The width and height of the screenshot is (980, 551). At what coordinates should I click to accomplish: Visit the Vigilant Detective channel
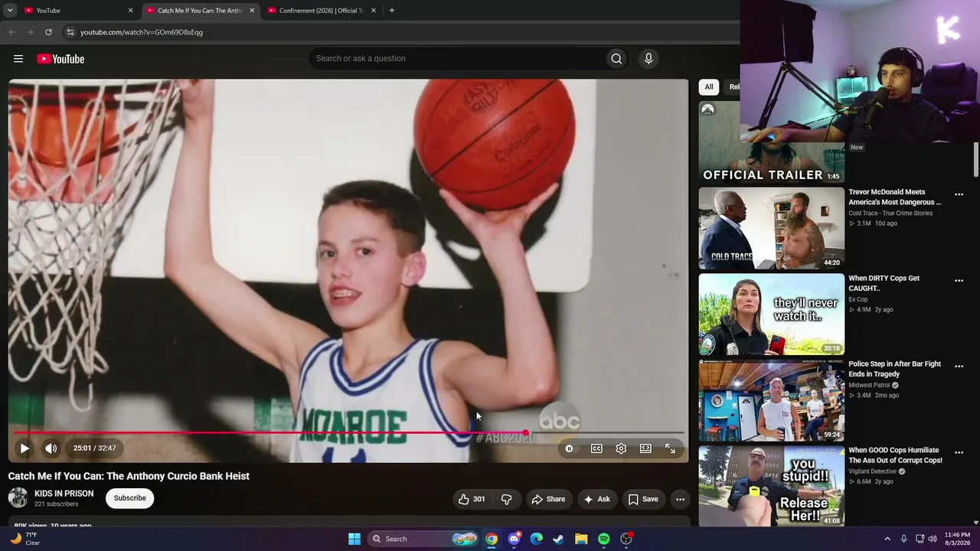click(872, 472)
